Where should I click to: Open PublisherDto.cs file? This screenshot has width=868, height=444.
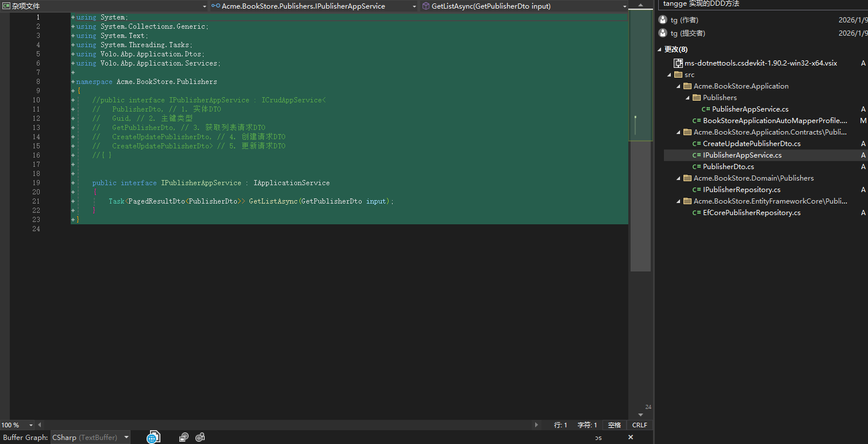[728, 167]
